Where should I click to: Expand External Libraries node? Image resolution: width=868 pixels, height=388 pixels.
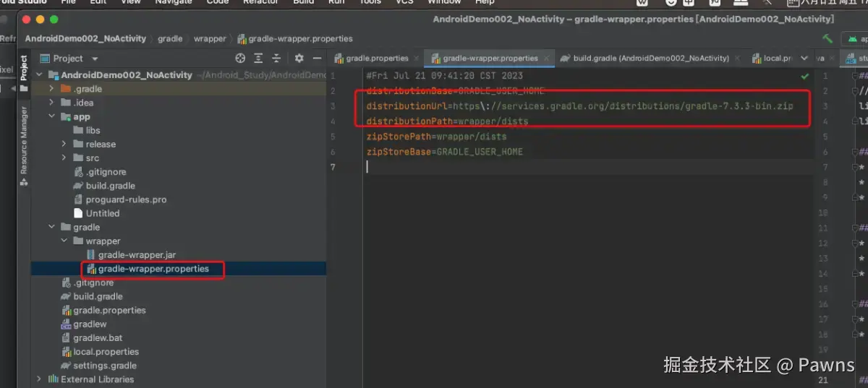click(39, 379)
